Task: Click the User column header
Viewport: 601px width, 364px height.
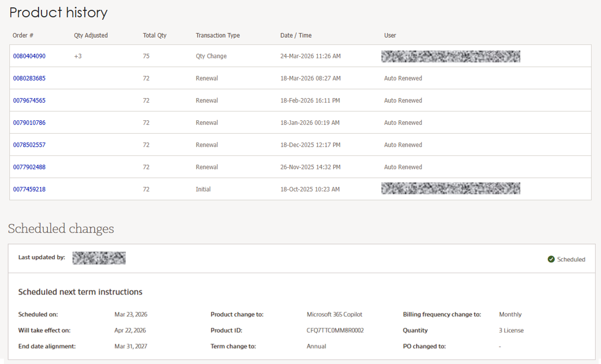Action: coord(390,35)
